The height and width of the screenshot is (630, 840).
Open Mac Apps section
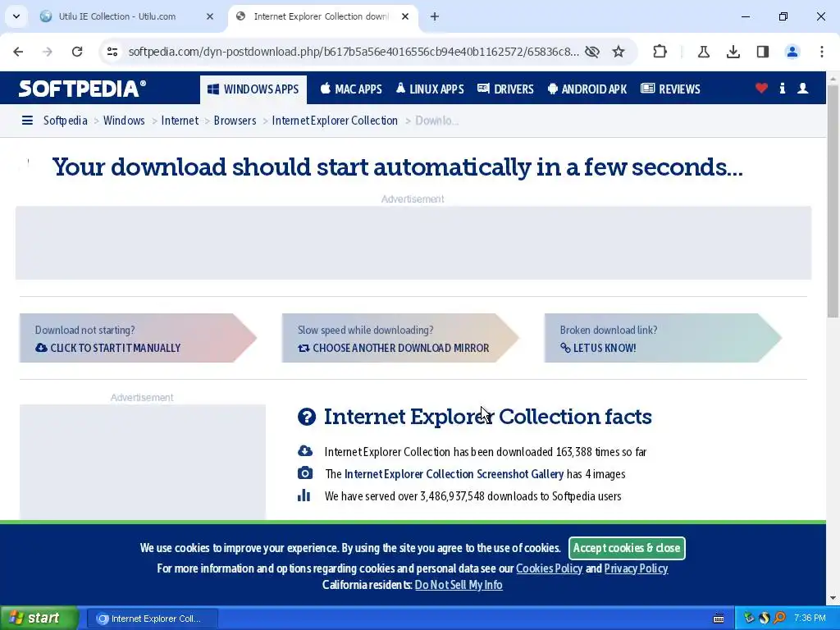click(x=351, y=89)
